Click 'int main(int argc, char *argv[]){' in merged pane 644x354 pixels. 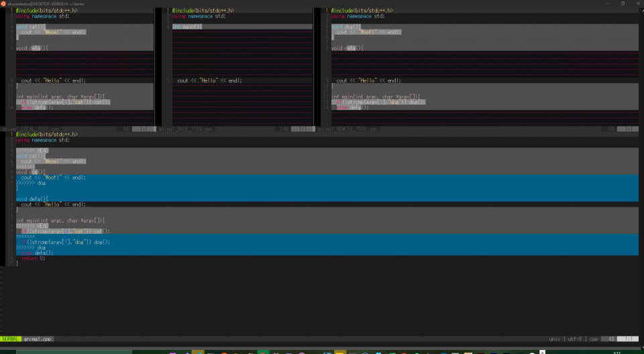coord(60,221)
